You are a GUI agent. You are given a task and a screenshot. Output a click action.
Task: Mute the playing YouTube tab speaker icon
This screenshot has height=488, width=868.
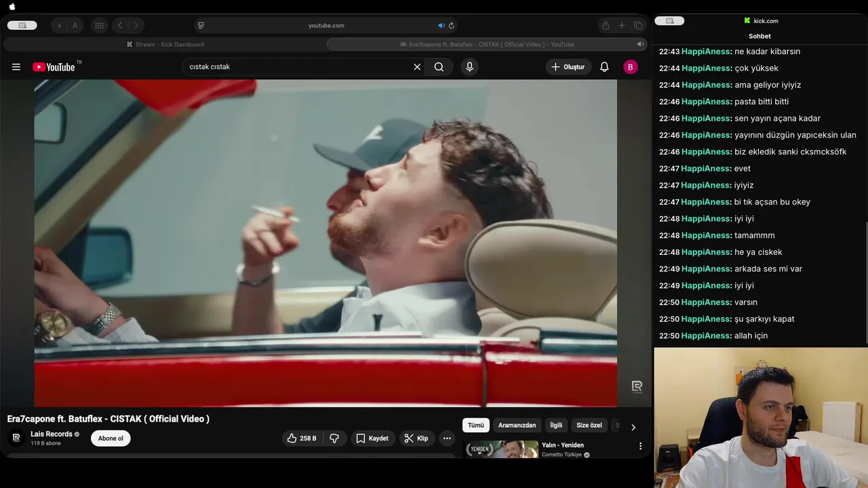click(639, 44)
